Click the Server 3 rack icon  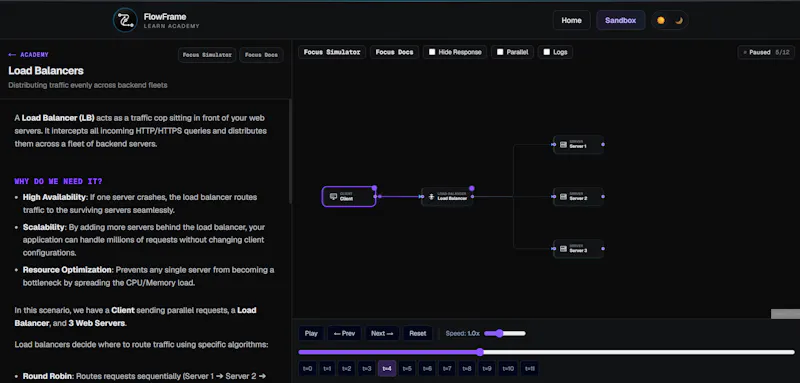click(563, 248)
